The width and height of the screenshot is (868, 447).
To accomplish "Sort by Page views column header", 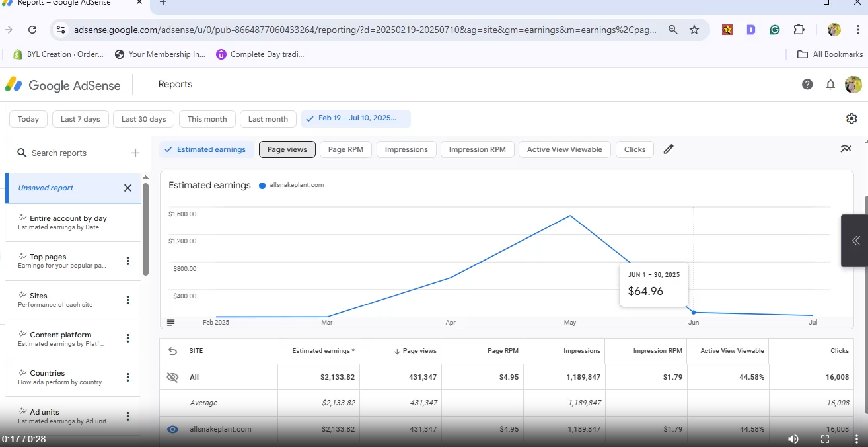I will pos(416,351).
